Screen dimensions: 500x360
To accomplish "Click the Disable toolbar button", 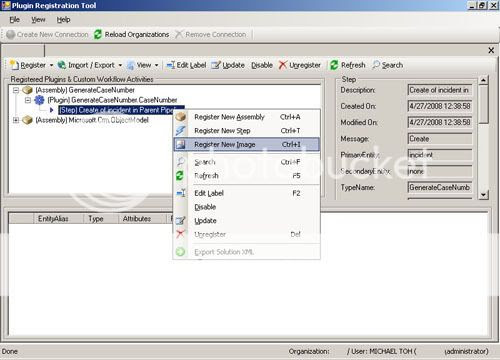I will [x=262, y=65].
